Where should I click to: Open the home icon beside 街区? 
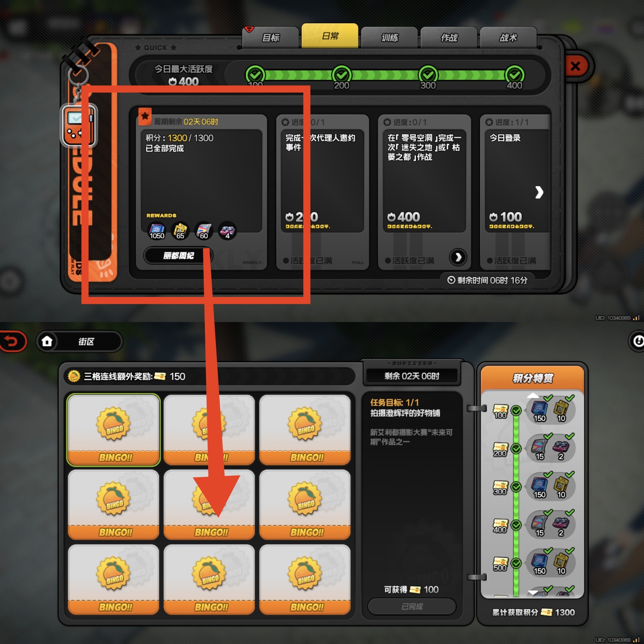[47, 341]
